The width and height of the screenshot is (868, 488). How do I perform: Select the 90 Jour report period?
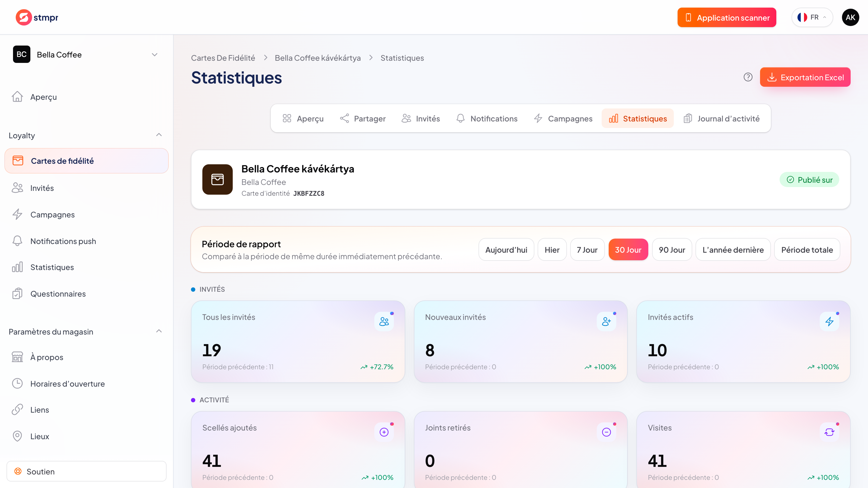point(672,249)
